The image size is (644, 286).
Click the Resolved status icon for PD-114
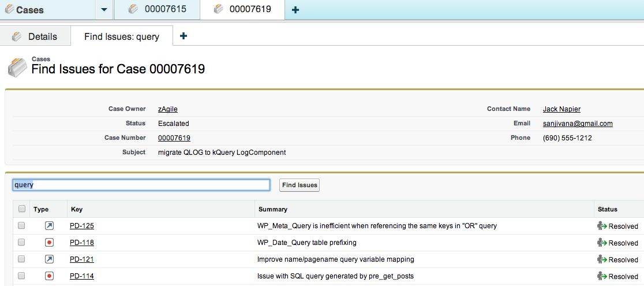coord(602,276)
